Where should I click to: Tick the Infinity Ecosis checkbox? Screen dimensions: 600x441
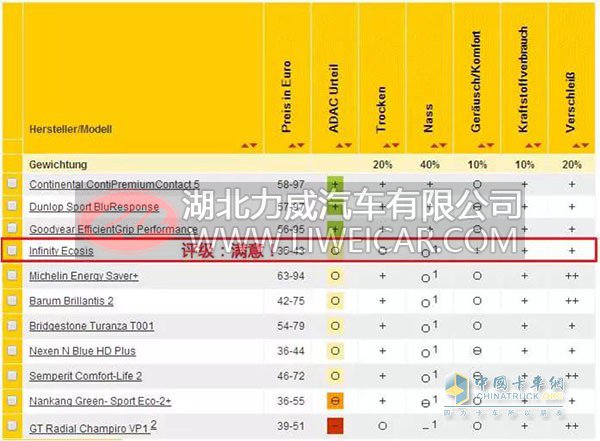[x=12, y=250]
